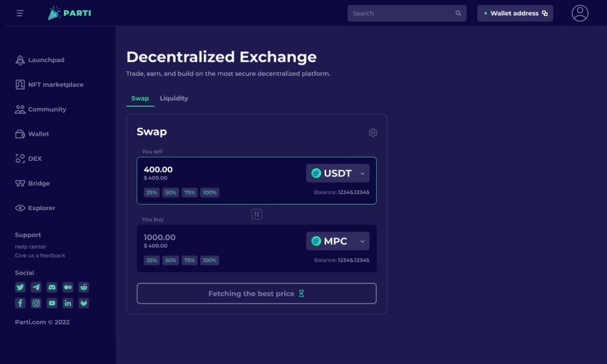Copy the wallet address via copy icon
Screen dimensions: 607x364
tap(544, 13)
